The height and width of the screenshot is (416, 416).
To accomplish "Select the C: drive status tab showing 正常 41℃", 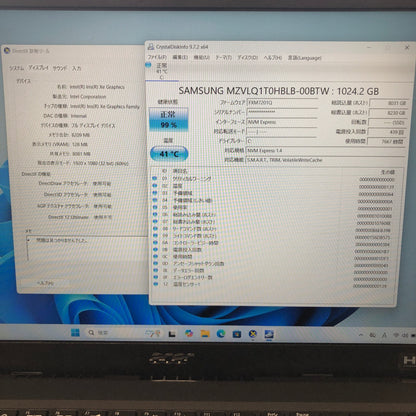I will click(x=162, y=71).
